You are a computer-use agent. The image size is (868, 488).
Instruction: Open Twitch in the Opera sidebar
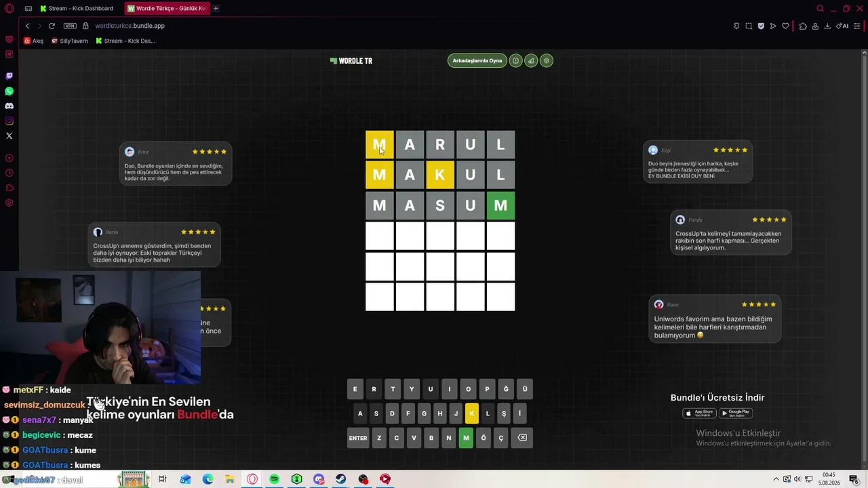click(9, 76)
